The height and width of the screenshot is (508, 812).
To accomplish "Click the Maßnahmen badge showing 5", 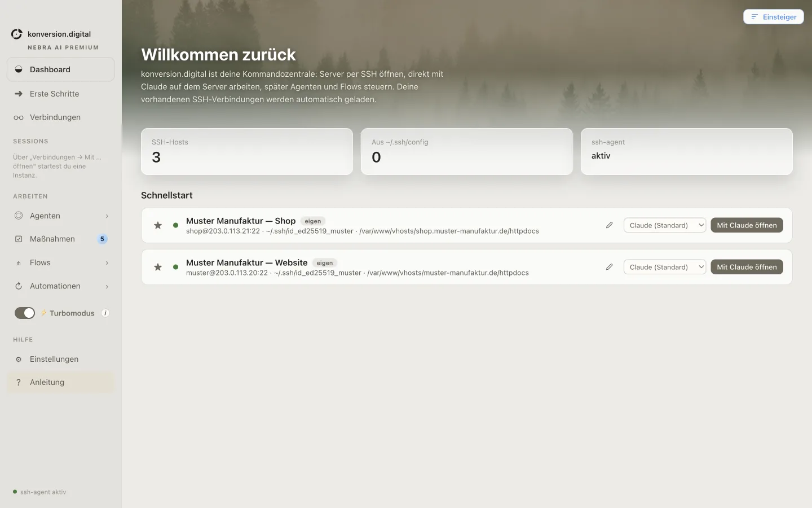I will click(x=102, y=239).
